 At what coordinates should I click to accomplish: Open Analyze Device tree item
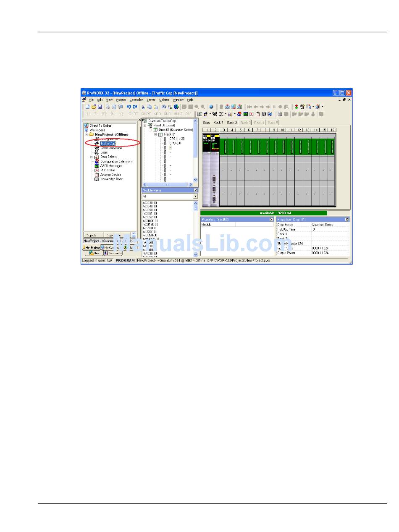click(x=111, y=175)
